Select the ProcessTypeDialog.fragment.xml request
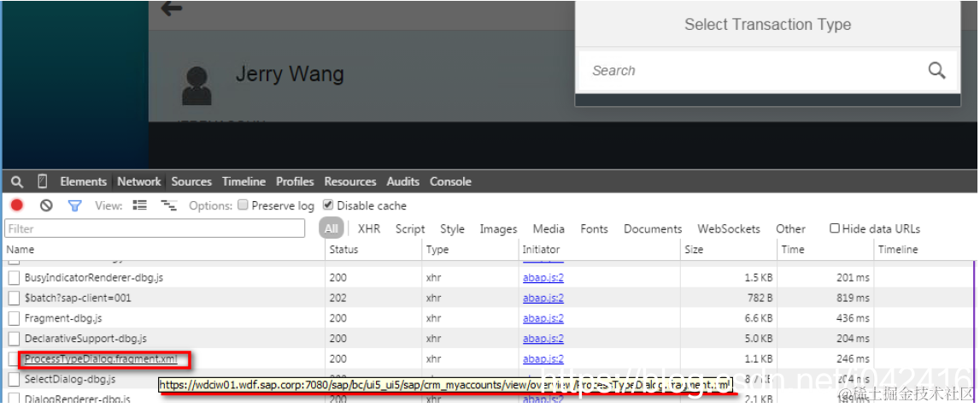Image resolution: width=980 pixels, height=408 pixels. click(101, 359)
